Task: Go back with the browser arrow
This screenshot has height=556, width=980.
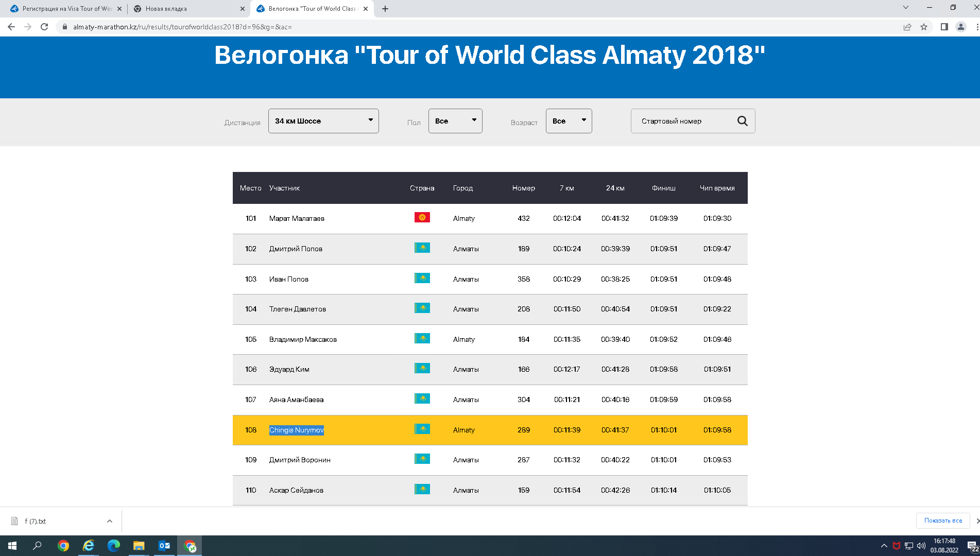Action: point(11,27)
